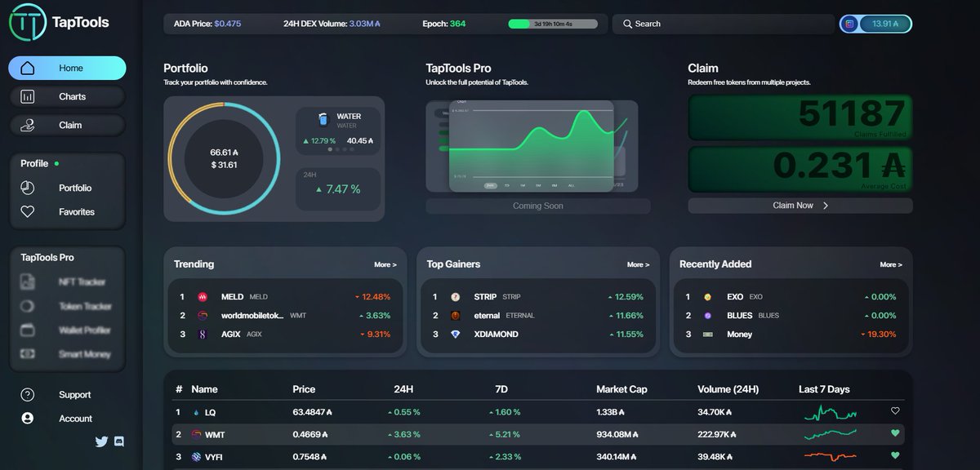The image size is (980, 470).
Task: Click the hand icon beside Claim
Action: tap(28, 125)
